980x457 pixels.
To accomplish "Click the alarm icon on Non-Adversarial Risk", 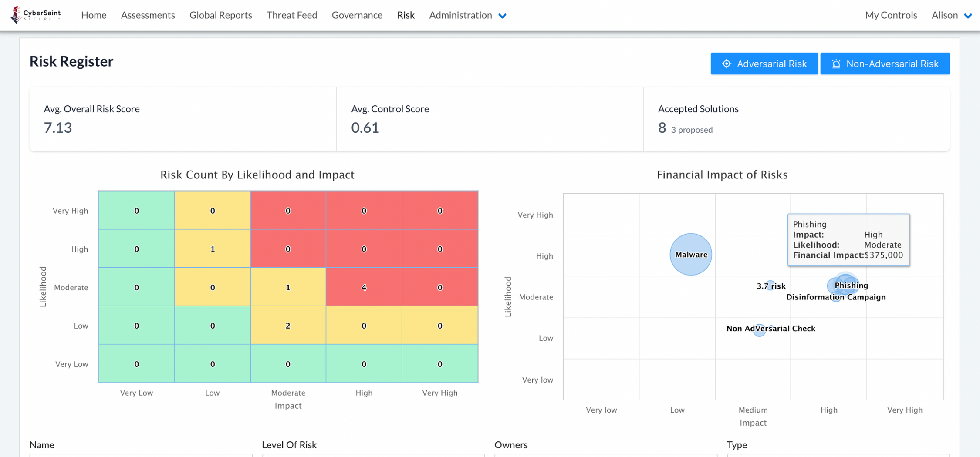I will point(836,64).
